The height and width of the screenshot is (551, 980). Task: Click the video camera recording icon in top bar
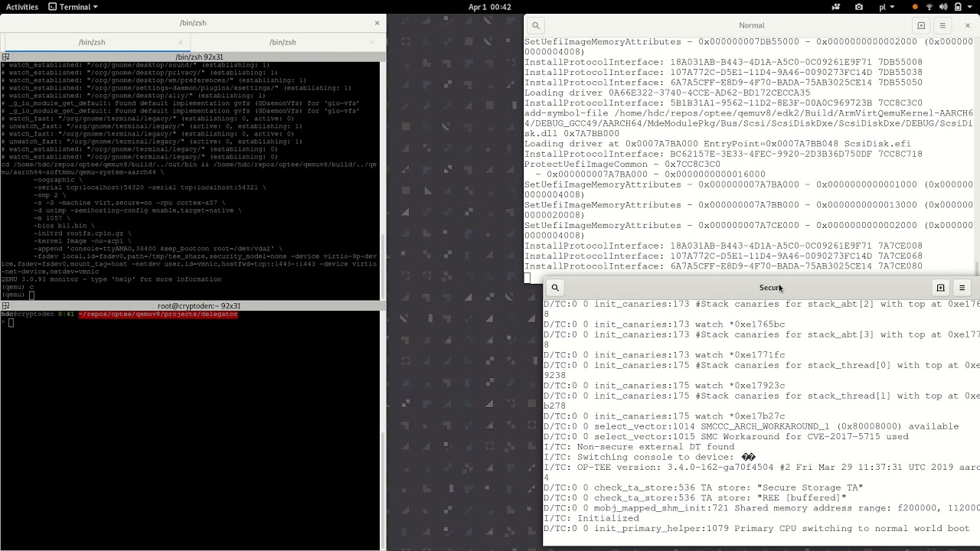(837, 7)
